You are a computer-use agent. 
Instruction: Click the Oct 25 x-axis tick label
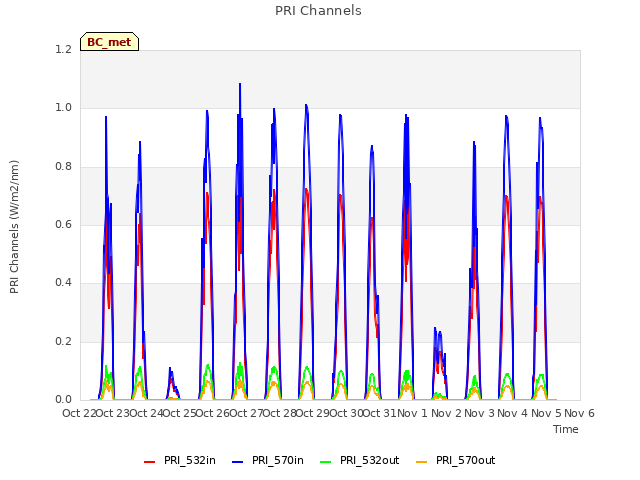pyautogui.click(x=179, y=413)
